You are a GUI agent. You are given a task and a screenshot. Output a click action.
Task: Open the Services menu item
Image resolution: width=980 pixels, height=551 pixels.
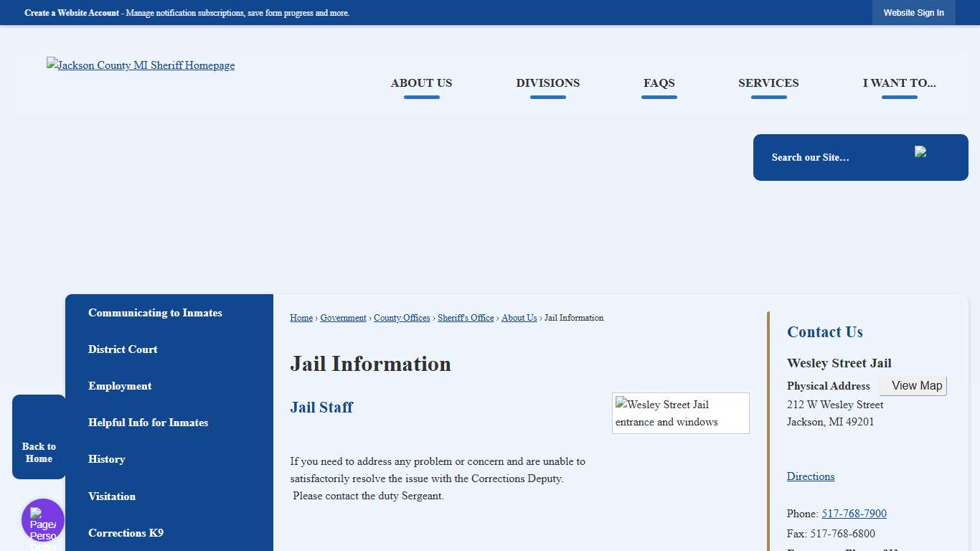768,83
